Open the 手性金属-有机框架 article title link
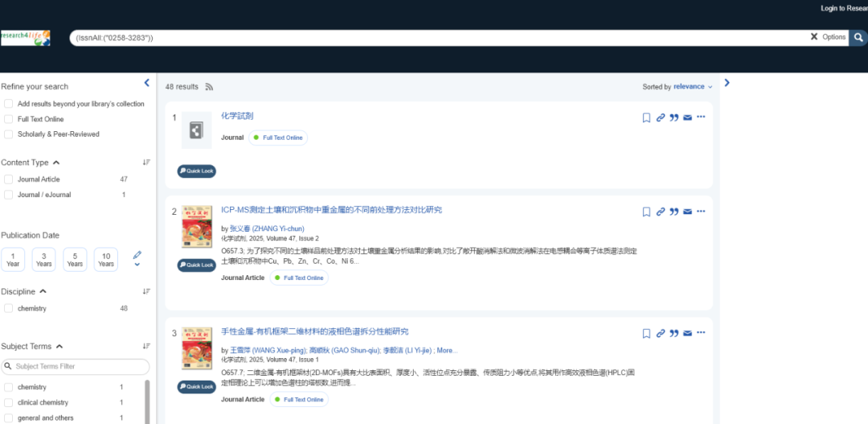The image size is (868, 424). [x=314, y=331]
